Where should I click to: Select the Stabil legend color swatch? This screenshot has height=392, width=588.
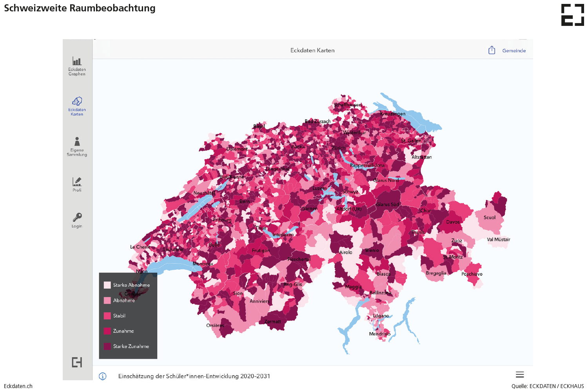pos(107,316)
